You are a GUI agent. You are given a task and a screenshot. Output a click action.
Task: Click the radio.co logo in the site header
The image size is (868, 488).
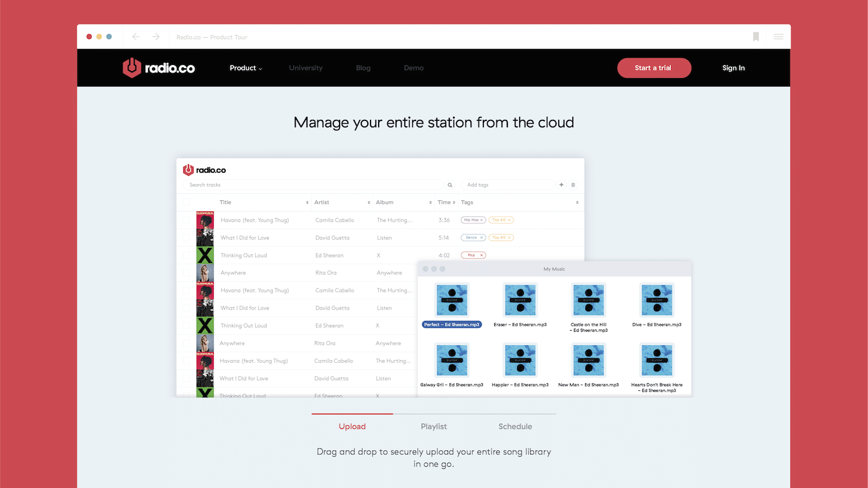(158, 68)
